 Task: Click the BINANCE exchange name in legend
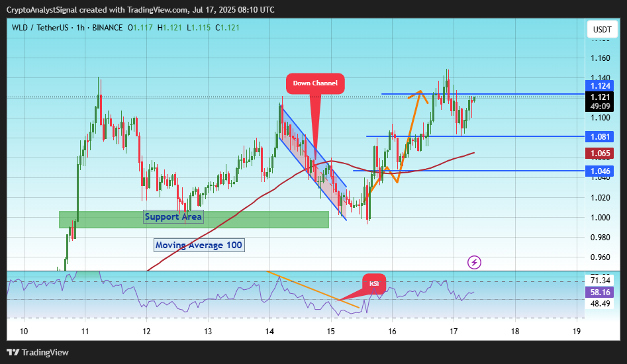(107, 28)
